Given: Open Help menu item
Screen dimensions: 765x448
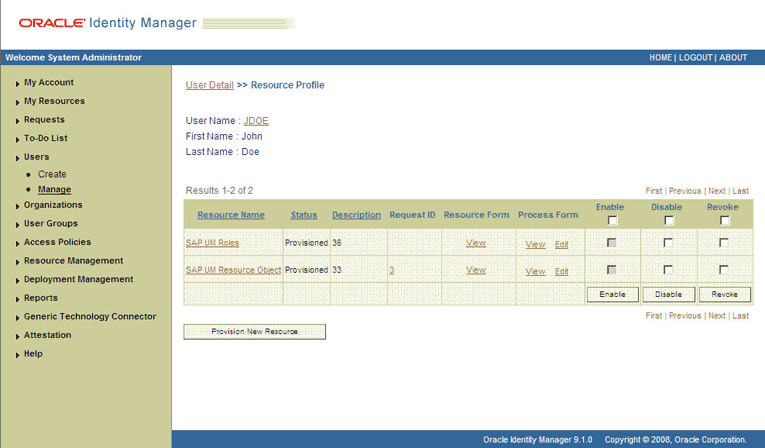Looking at the screenshot, I should tap(33, 353).
